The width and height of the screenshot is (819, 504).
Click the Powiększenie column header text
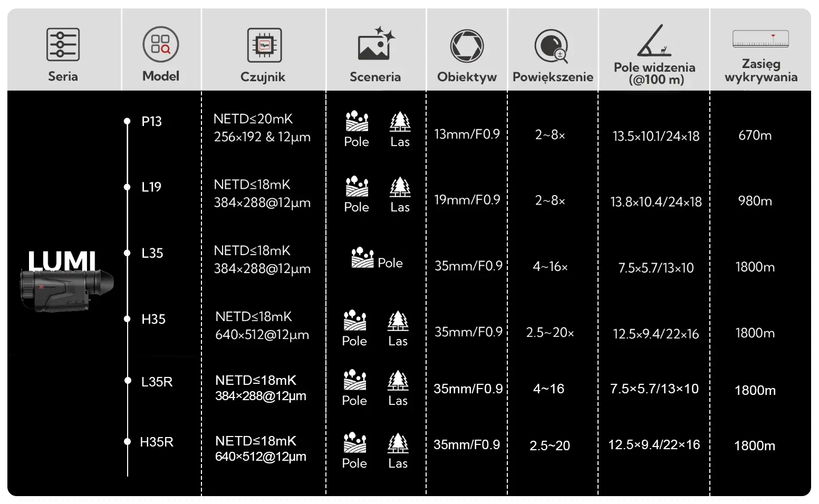click(x=553, y=77)
